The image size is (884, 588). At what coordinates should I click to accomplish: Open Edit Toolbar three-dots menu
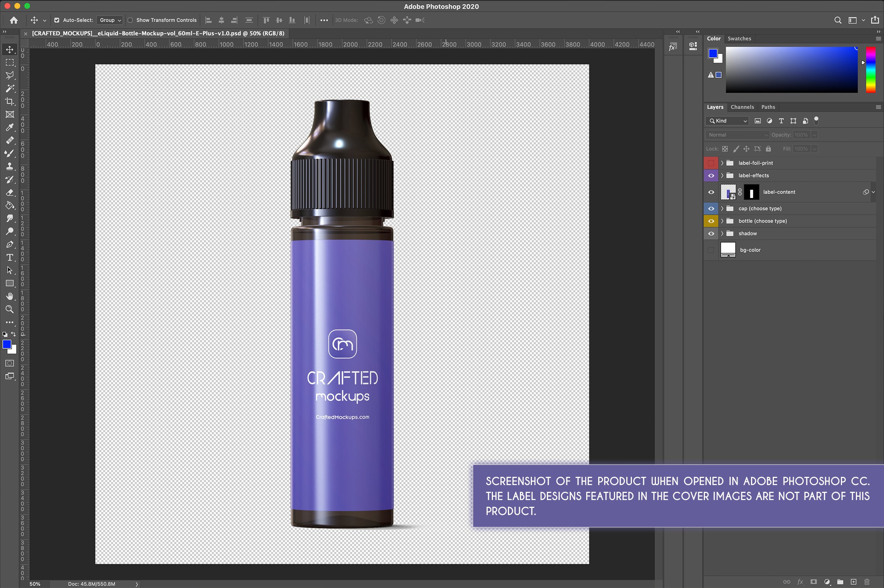10,322
